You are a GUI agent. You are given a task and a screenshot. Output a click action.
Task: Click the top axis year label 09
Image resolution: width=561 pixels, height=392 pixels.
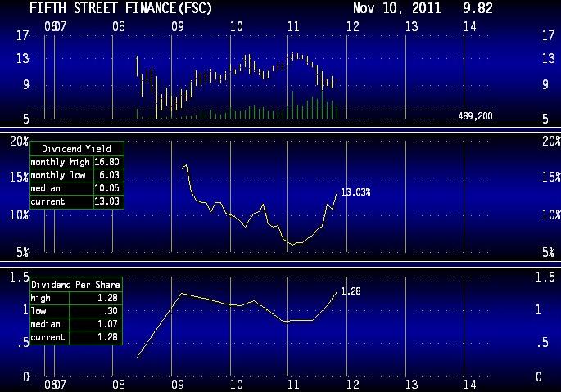click(178, 26)
